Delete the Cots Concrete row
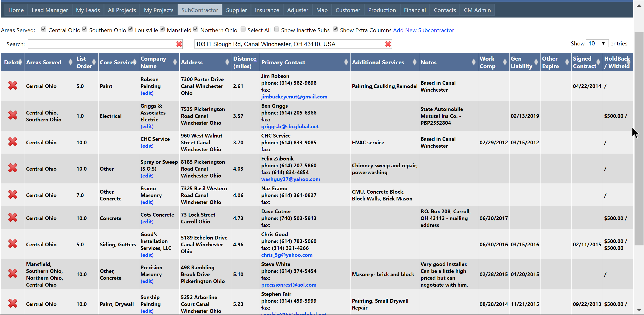Viewport: 644px width, 315px height. [x=13, y=217]
